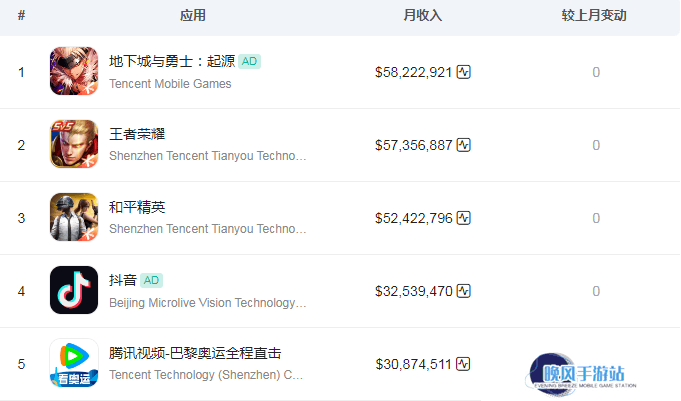View revenue trend chart for $32,539,470
This screenshot has width=681, height=401.
coord(463,291)
